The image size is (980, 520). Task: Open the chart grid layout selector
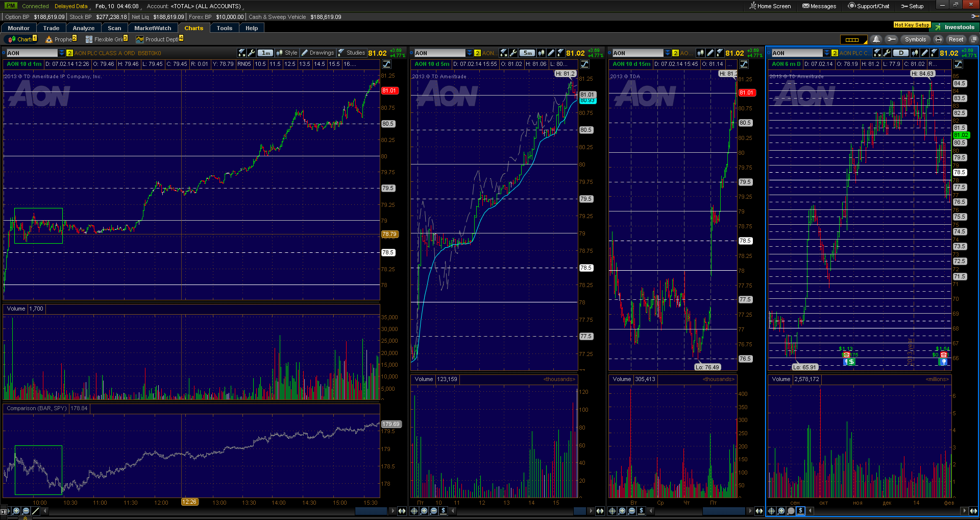[x=853, y=39]
